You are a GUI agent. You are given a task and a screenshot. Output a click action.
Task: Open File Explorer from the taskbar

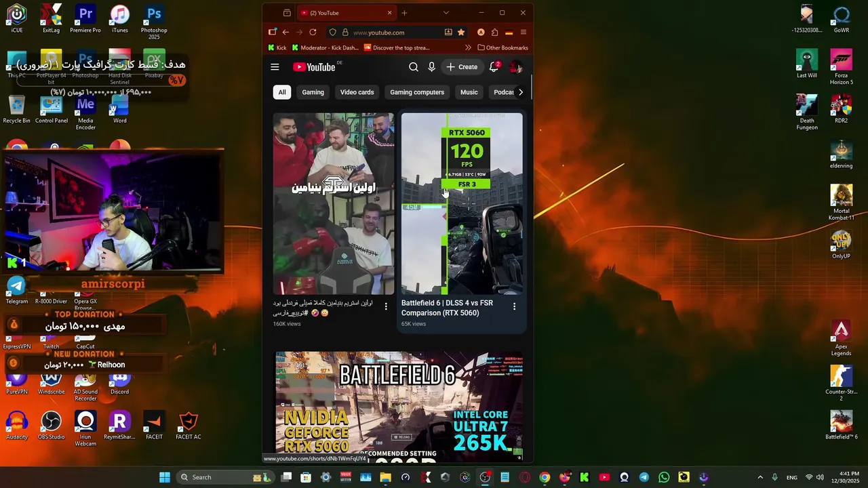click(x=385, y=477)
